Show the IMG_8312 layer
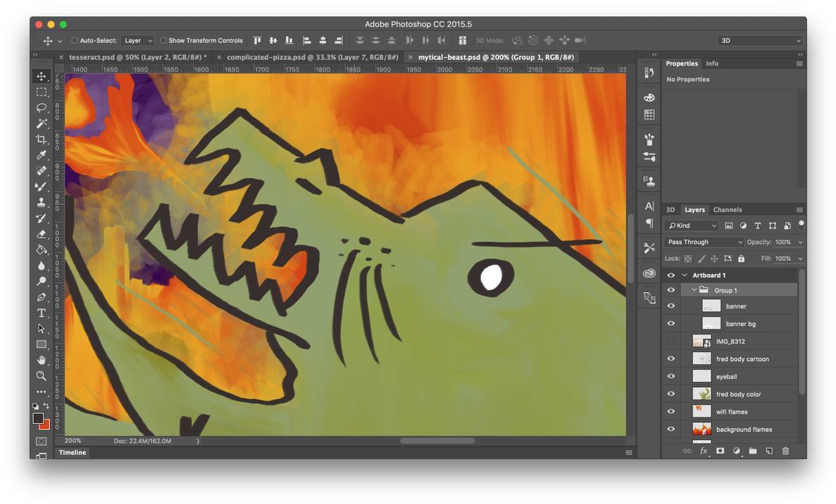The width and height of the screenshot is (836, 504). [x=670, y=341]
